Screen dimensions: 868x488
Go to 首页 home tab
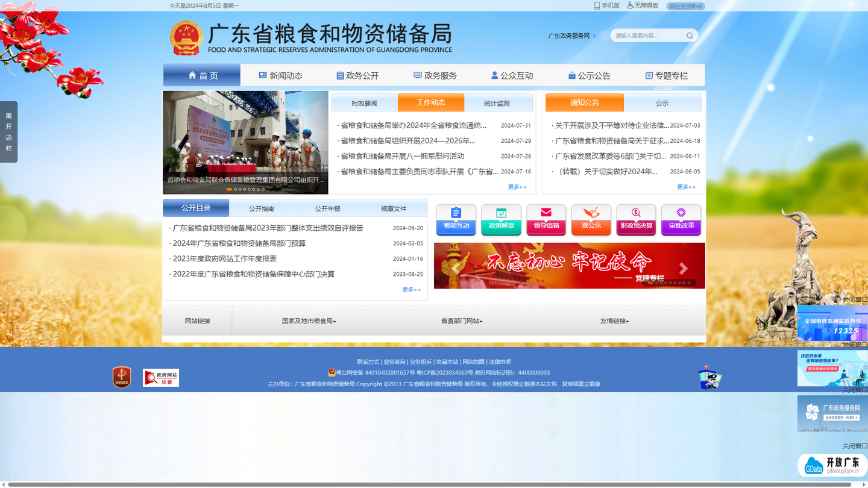(x=202, y=75)
